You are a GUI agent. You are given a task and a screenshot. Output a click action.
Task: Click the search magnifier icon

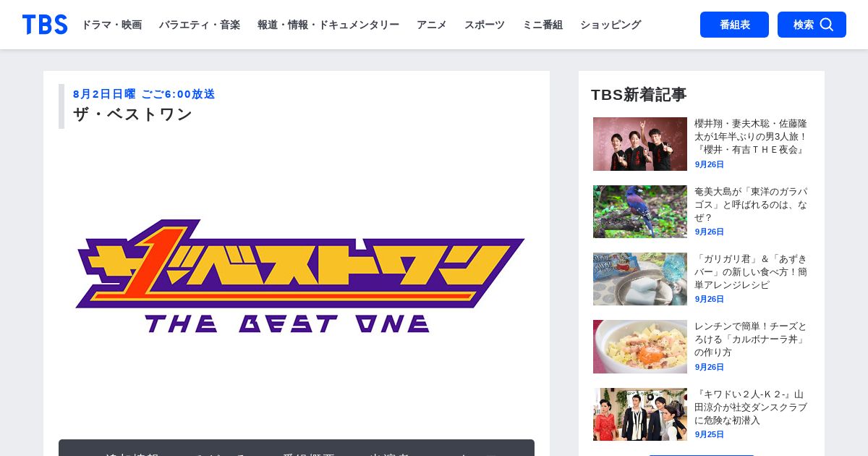pyautogui.click(x=826, y=25)
